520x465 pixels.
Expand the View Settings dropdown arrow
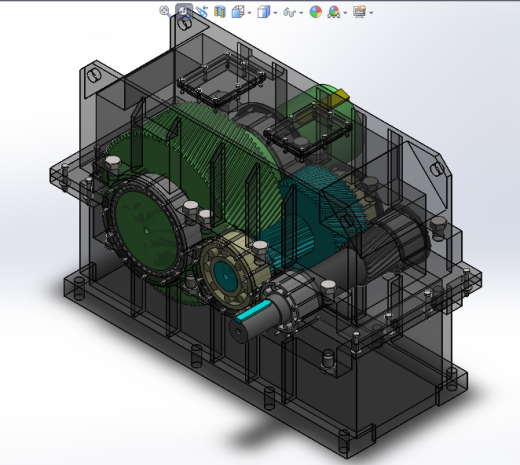click(x=371, y=13)
